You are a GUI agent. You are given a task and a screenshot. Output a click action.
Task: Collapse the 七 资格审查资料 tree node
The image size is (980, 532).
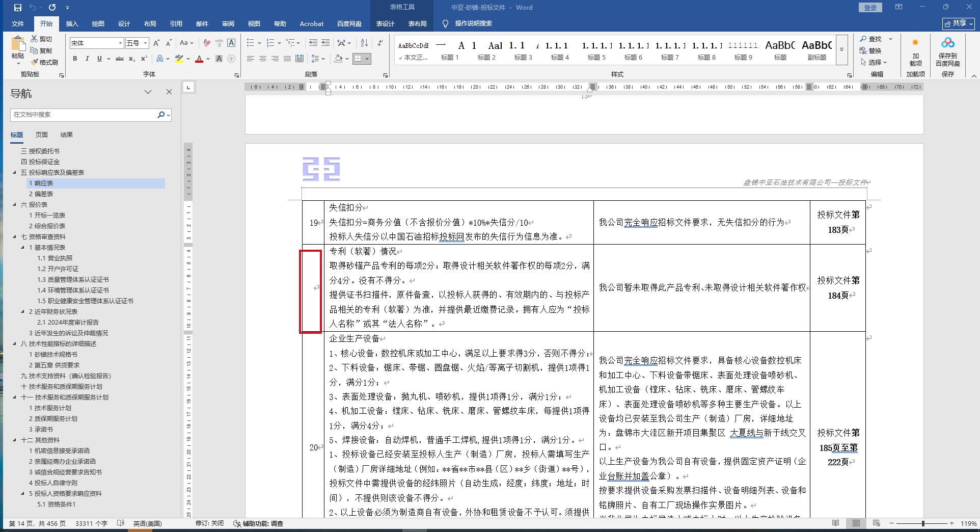[15, 236]
